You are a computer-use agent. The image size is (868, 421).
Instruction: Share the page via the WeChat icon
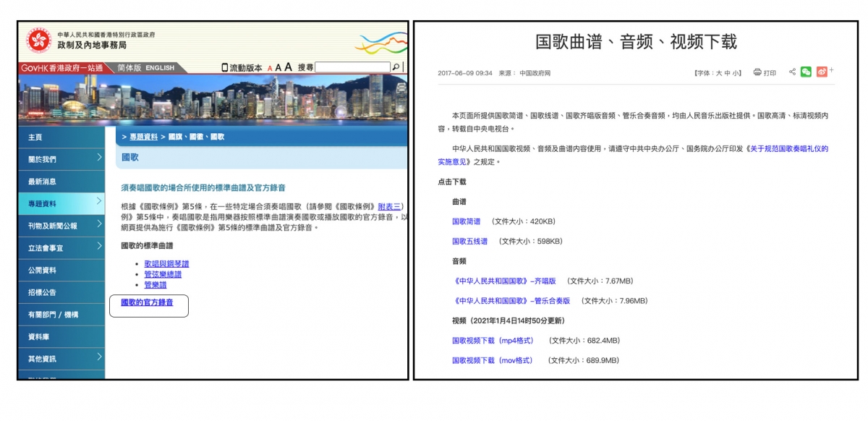[x=806, y=72]
